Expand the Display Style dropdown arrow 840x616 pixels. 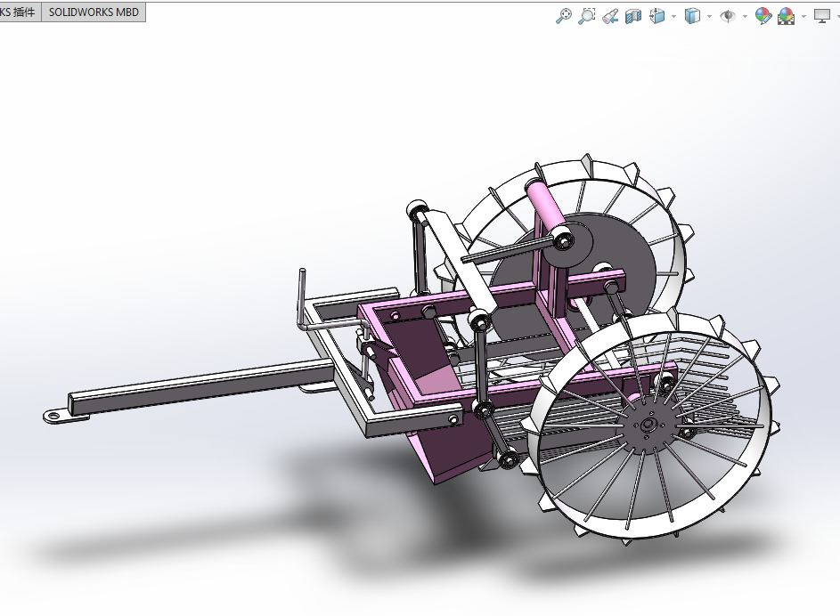point(709,17)
